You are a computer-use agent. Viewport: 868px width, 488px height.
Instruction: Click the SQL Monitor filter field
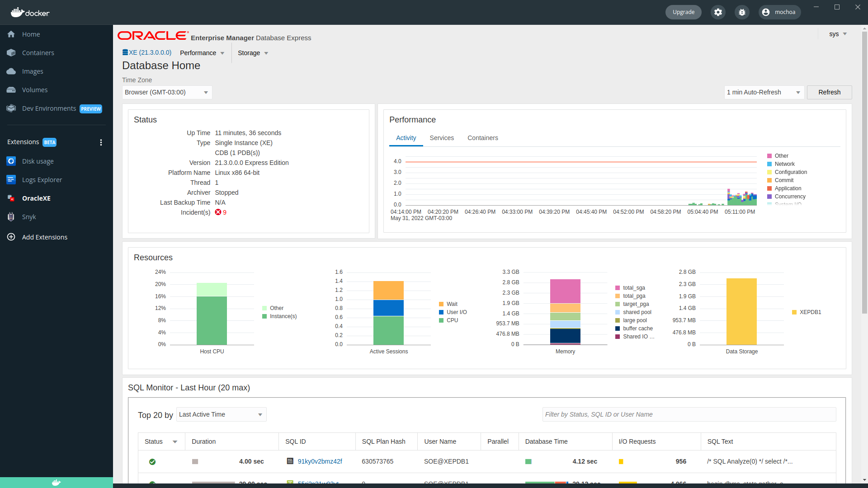tap(689, 414)
